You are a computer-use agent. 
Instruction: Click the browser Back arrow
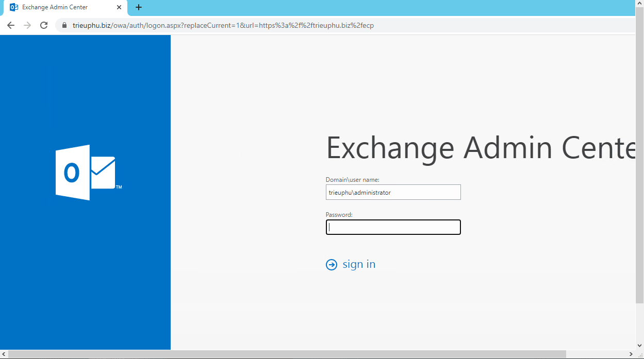[x=11, y=25]
